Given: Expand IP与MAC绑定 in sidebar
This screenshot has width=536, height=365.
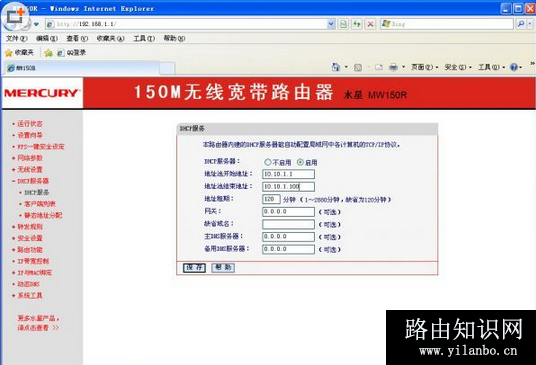Looking at the screenshot, I should coord(35,272).
